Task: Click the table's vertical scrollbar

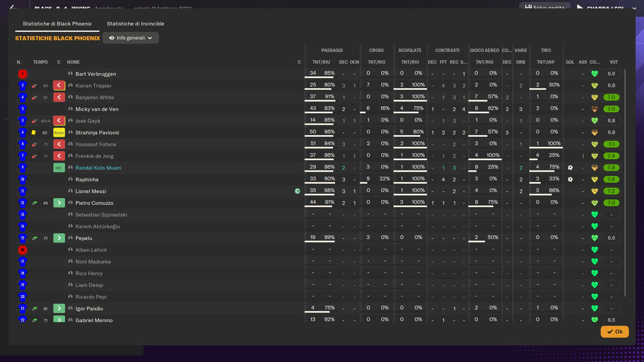Action: click(626, 183)
